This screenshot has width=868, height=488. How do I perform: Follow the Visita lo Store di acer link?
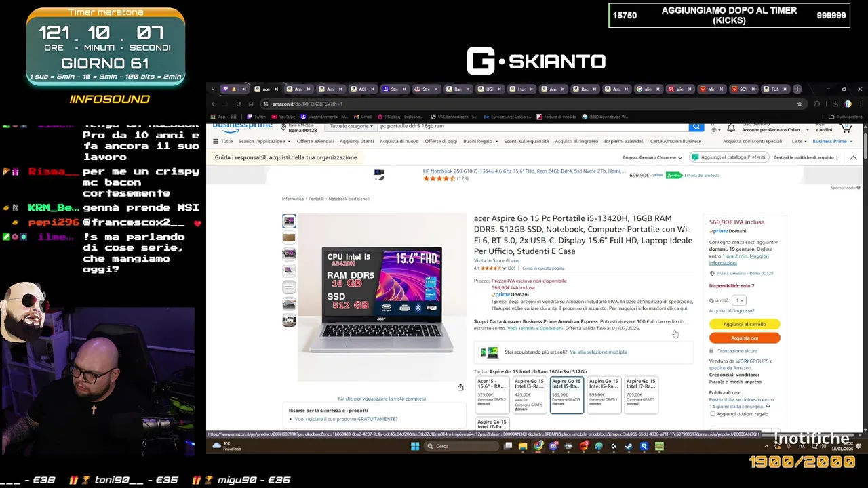(497, 260)
